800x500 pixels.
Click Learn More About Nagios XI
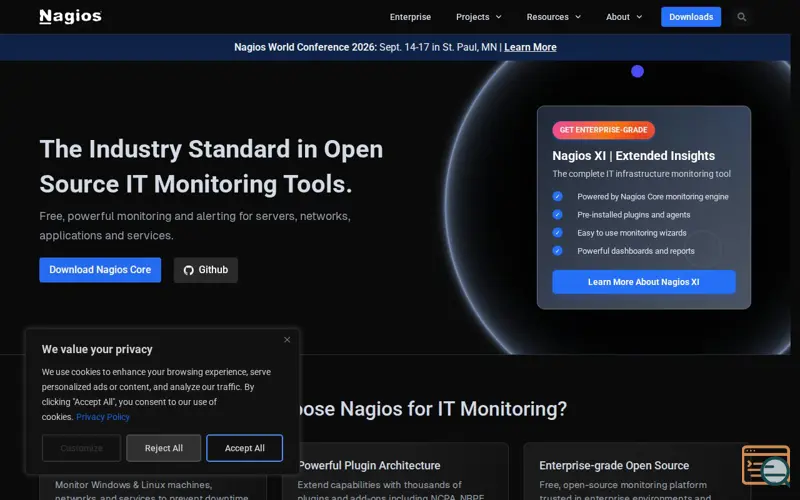pyautogui.click(x=643, y=282)
